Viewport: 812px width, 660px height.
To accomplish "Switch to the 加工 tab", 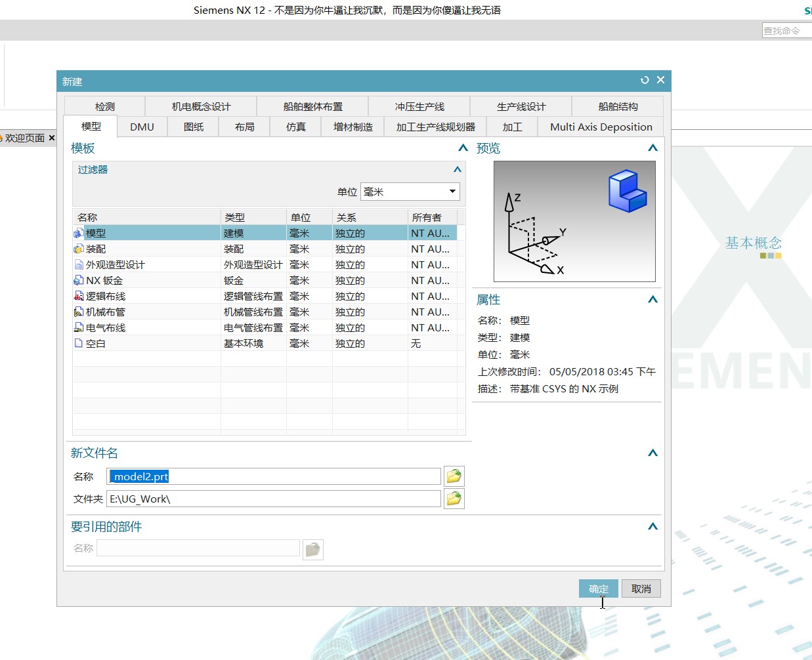I will tap(513, 127).
